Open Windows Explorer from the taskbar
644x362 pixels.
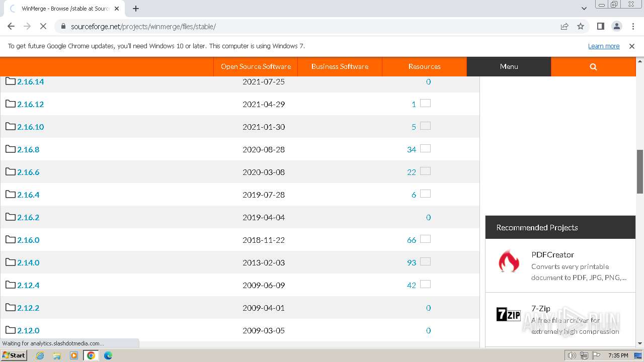57,355
